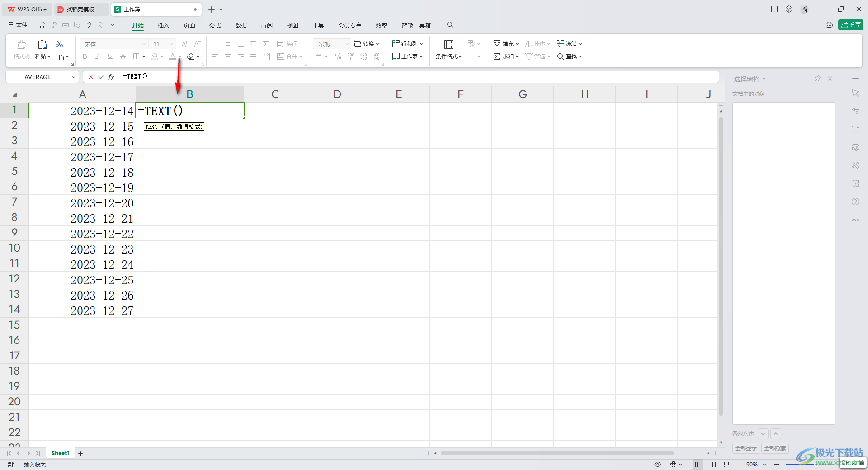Viewport: 868px width, 470px height.
Task: Click the pin icon in selection pane
Action: coord(817,79)
